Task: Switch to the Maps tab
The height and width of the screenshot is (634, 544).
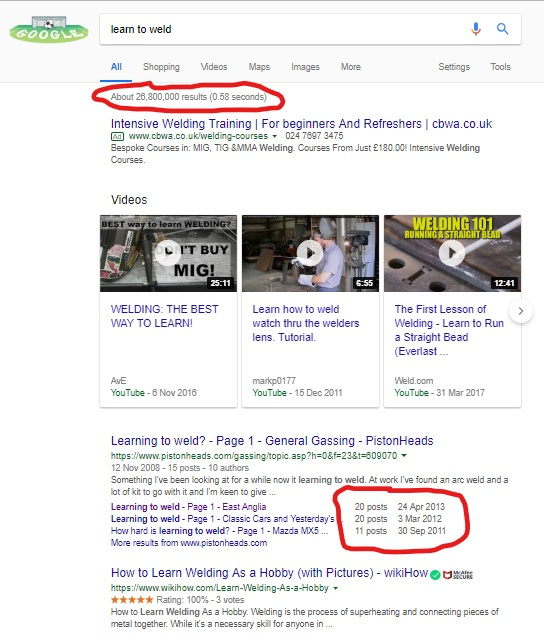Action: (x=259, y=67)
